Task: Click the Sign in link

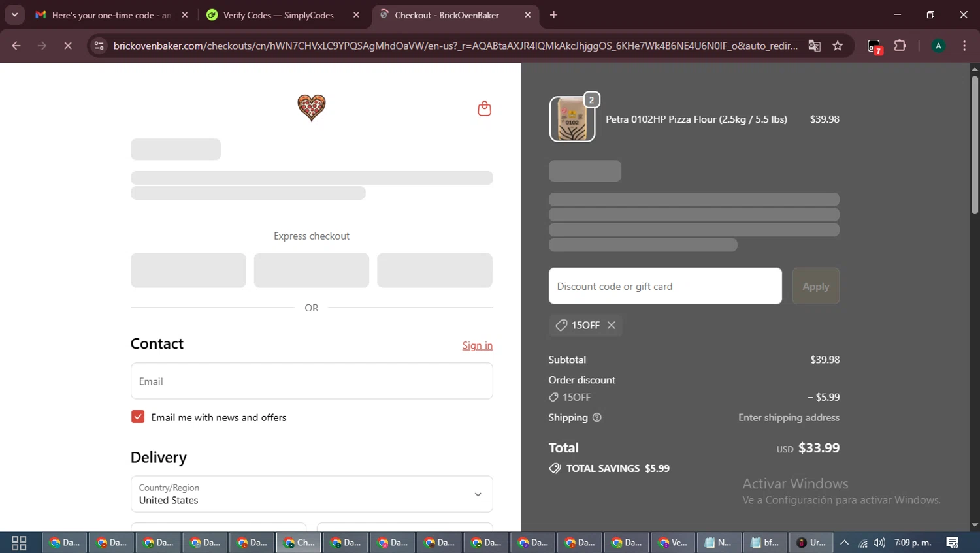Action: point(478,345)
